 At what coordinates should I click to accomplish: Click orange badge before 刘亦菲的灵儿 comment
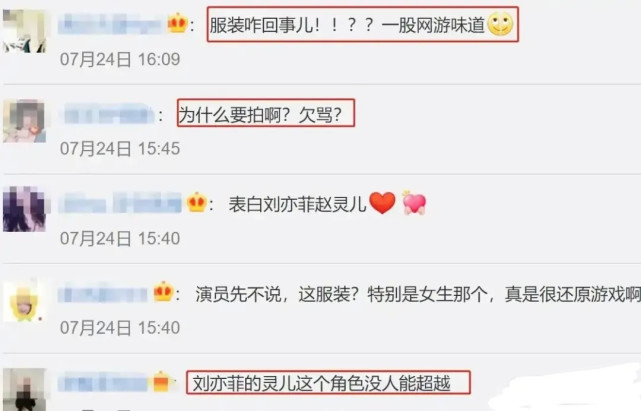coord(161,382)
